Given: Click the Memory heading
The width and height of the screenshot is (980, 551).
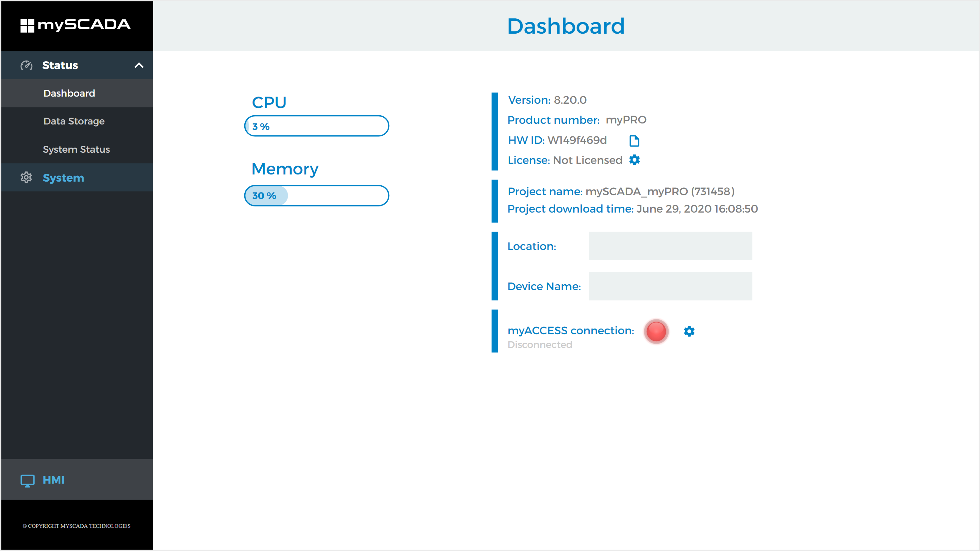Looking at the screenshot, I should tap(284, 169).
